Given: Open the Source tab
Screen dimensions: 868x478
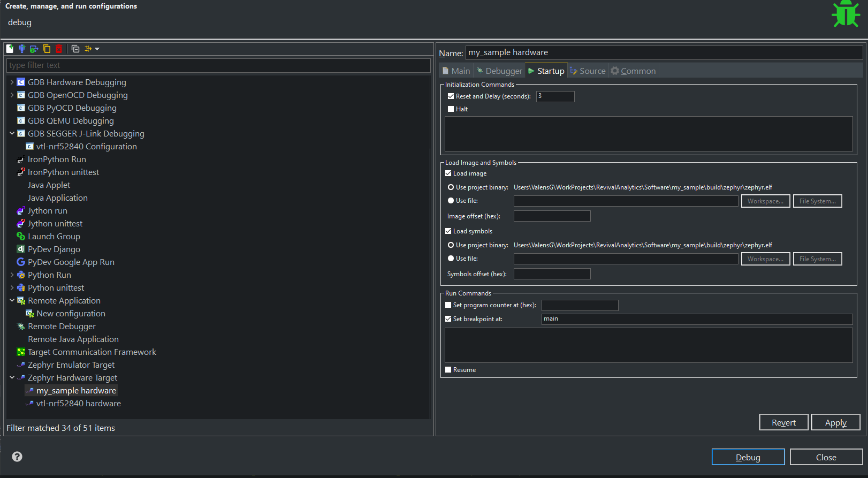Looking at the screenshot, I should tap(588, 71).
